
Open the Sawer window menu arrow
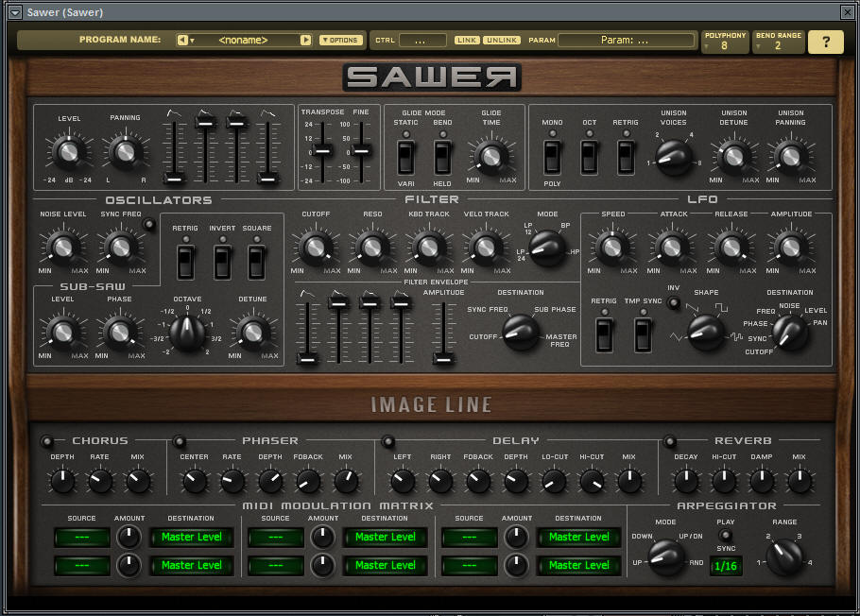(14, 12)
